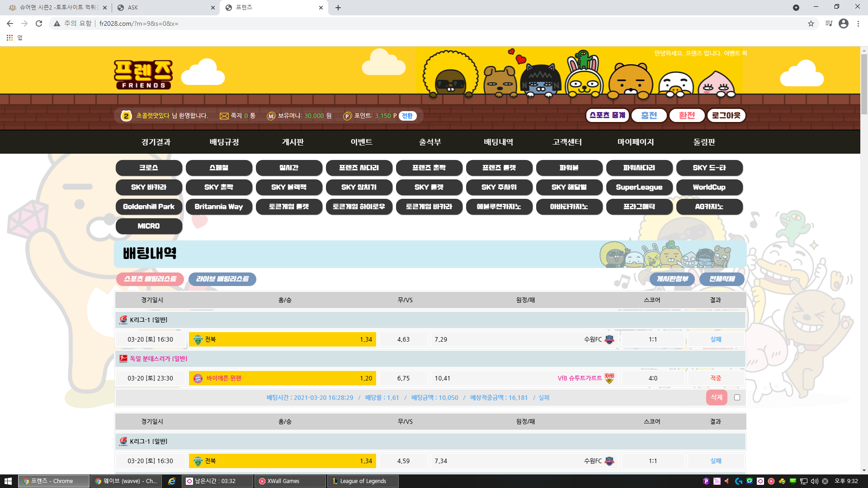This screenshot has height=488, width=868.
Task: Select the 파워볼 game category button
Action: click(569, 168)
